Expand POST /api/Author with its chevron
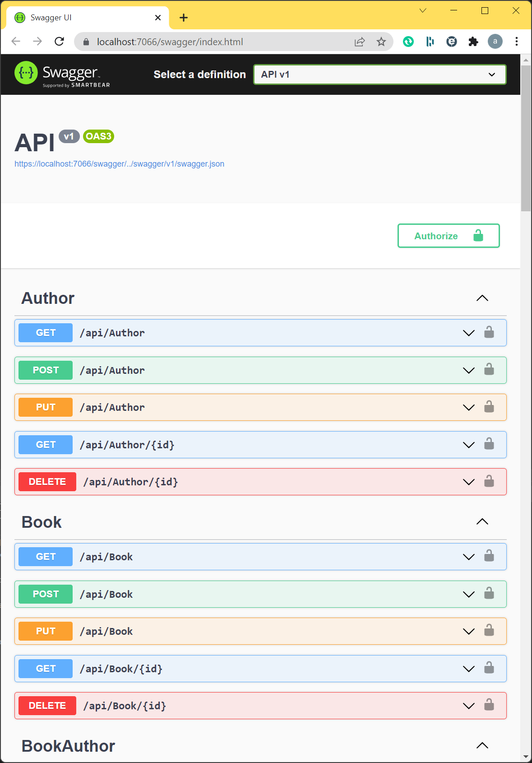This screenshot has width=532, height=763. 469,371
